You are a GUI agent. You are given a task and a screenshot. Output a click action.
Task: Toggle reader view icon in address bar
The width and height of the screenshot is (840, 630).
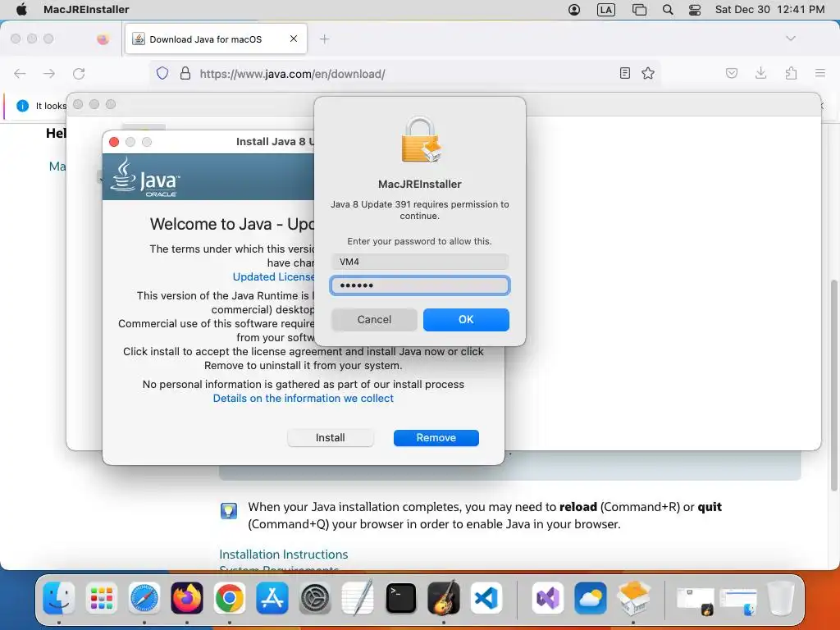click(x=624, y=73)
